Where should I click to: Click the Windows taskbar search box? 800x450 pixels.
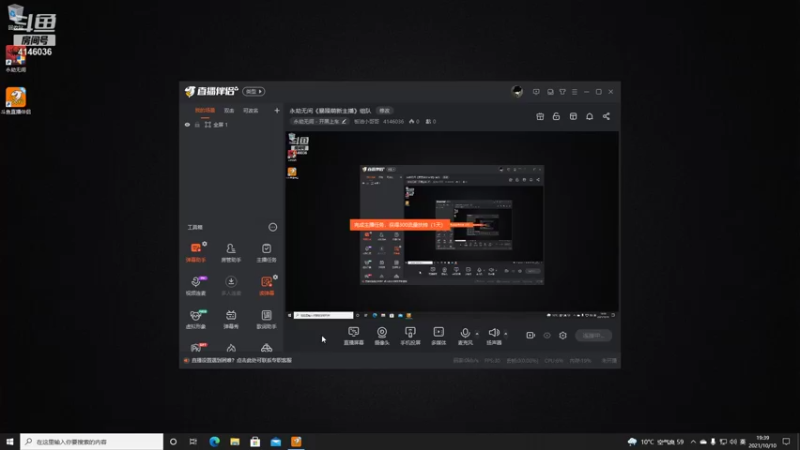pos(92,442)
